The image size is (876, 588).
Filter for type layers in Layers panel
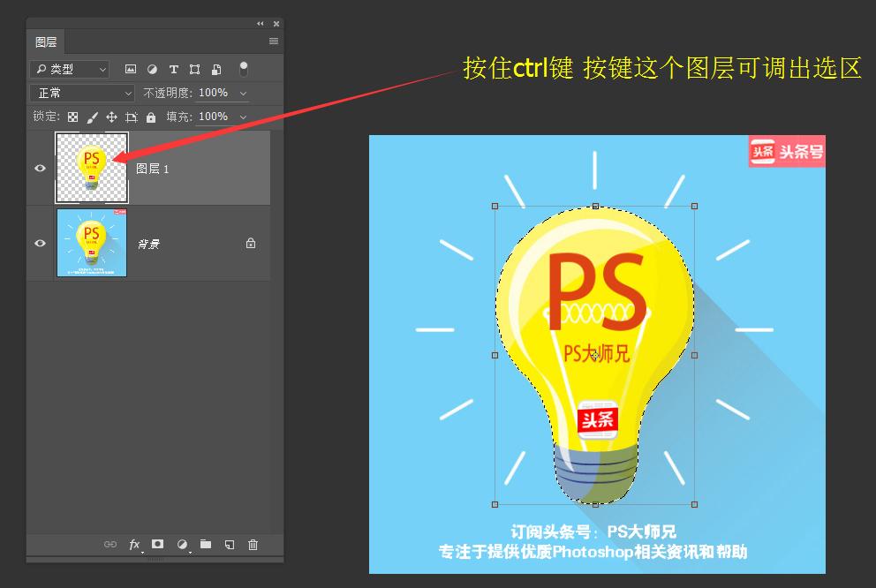(174, 69)
